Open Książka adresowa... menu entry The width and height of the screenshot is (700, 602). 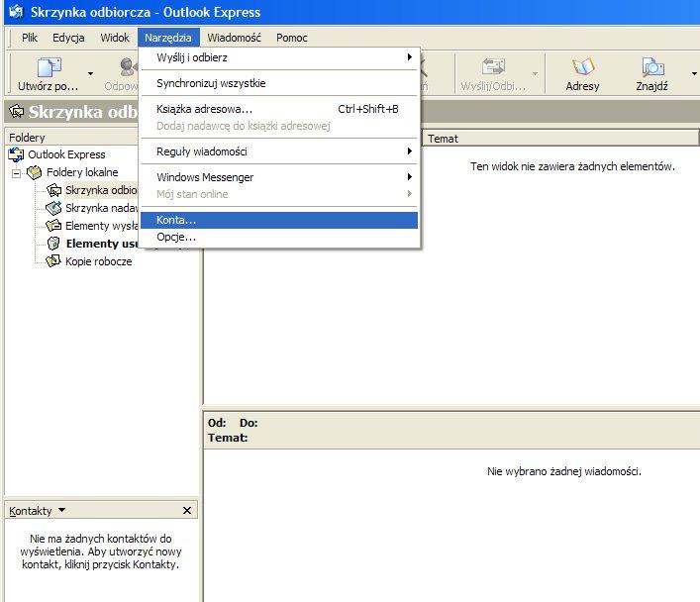pos(204,109)
